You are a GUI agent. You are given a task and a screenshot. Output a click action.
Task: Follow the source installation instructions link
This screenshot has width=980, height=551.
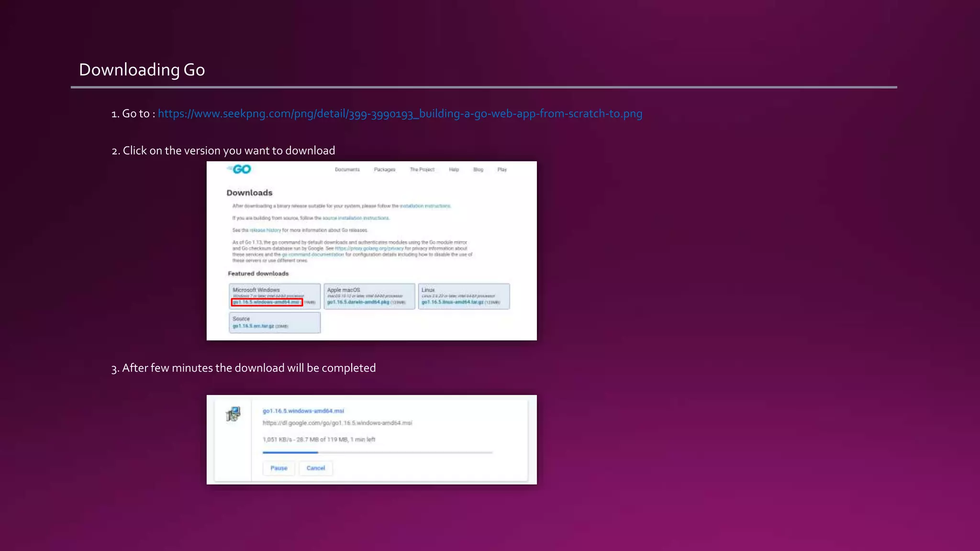356,218
